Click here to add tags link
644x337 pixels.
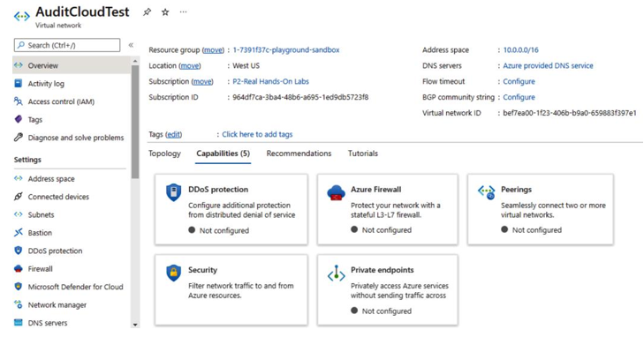(257, 134)
